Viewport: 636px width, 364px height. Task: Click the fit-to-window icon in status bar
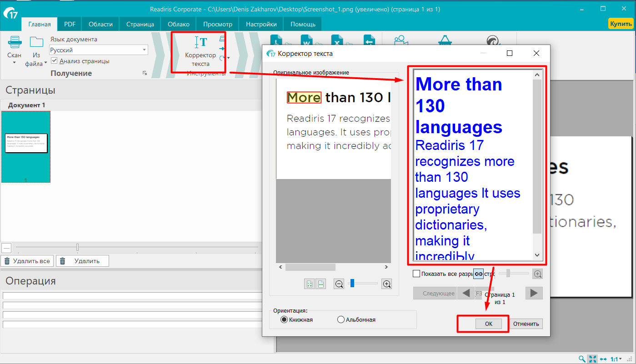(593, 359)
